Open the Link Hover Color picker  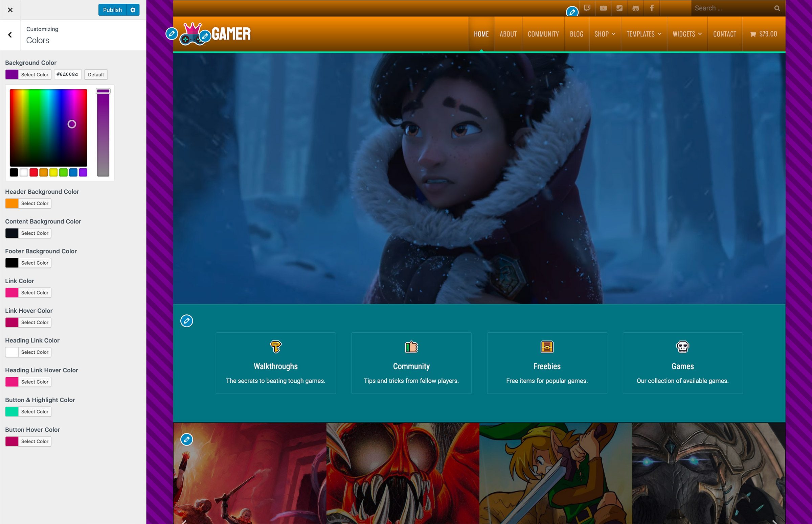pos(28,323)
